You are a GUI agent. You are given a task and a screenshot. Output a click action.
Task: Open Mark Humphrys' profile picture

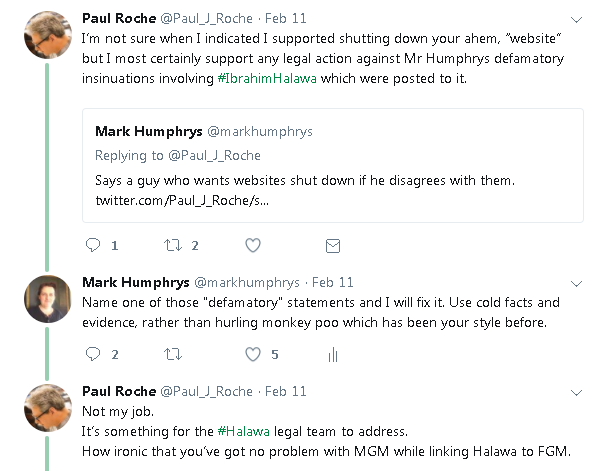(47, 298)
